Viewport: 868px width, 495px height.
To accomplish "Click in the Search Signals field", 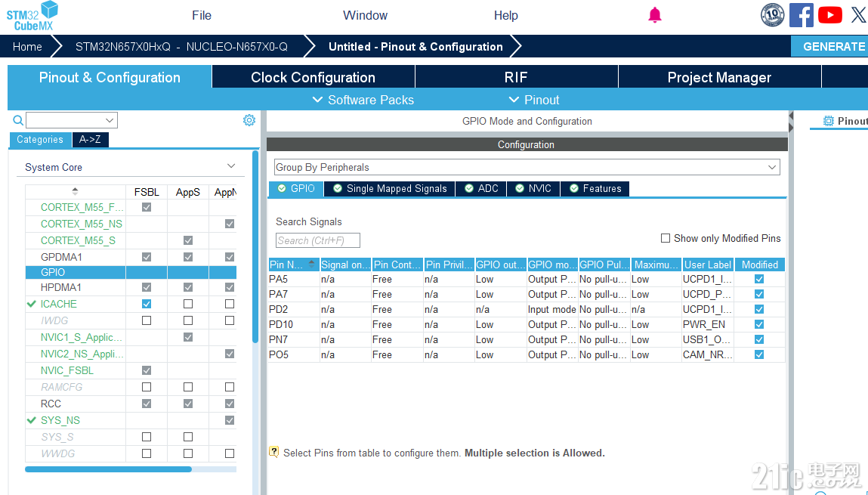I will (318, 240).
